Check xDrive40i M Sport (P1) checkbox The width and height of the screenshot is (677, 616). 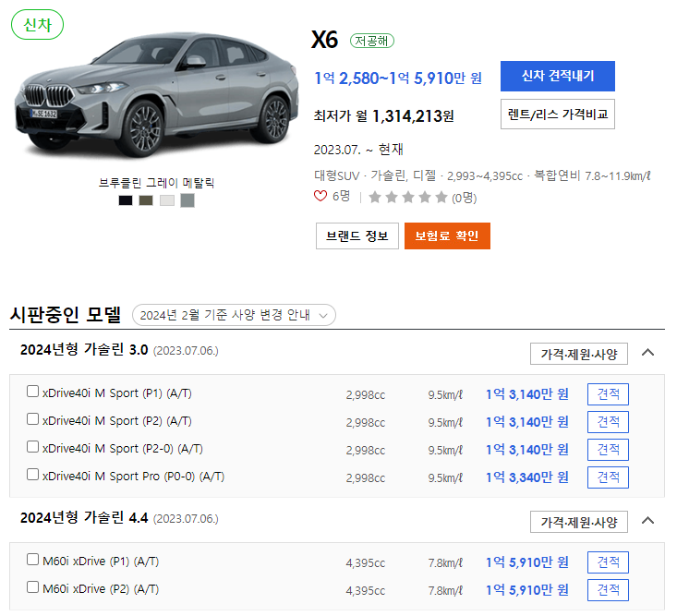pyautogui.click(x=33, y=391)
